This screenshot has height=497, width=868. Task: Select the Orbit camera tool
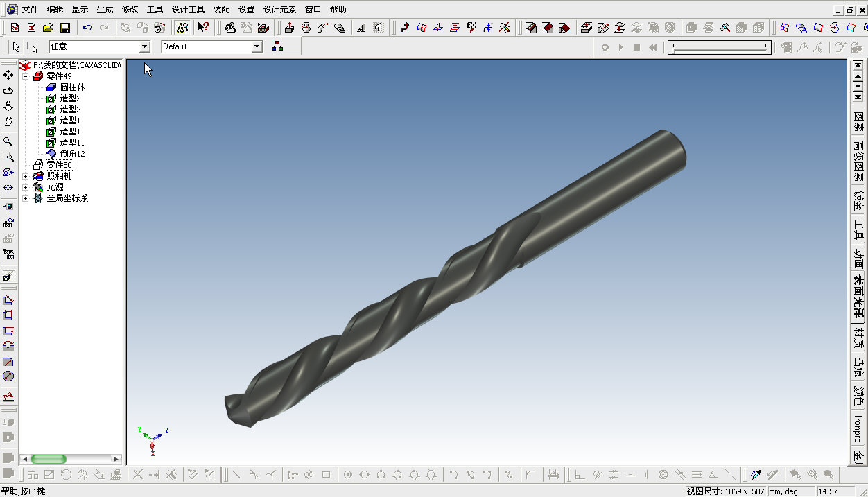point(8,90)
